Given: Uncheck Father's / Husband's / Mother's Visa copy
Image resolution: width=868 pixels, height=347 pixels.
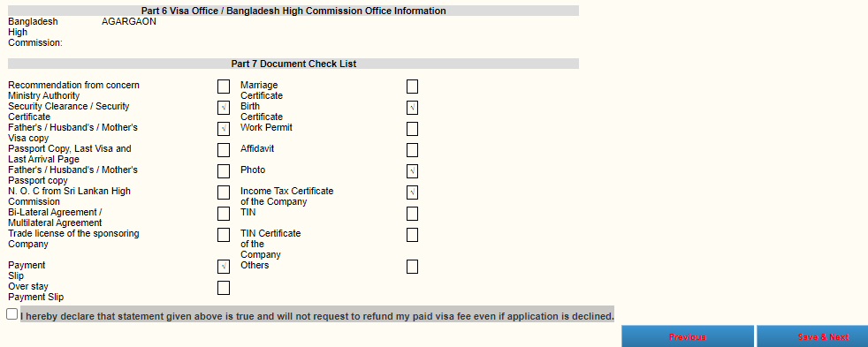Looking at the screenshot, I should (224, 129).
